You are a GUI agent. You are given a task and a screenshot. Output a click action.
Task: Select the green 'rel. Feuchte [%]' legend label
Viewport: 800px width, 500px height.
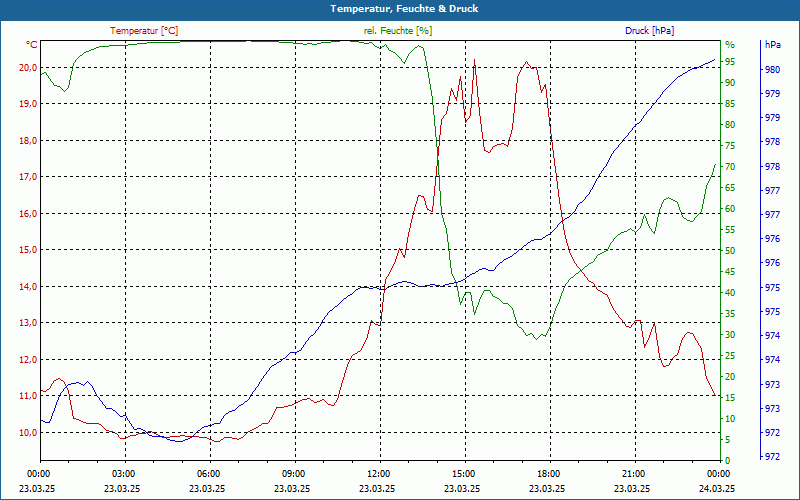pos(398,31)
